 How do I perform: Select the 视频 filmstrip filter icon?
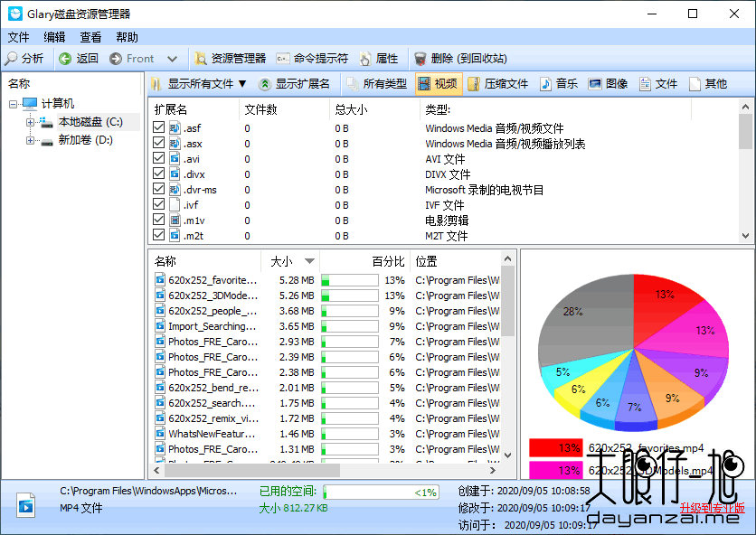424,84
